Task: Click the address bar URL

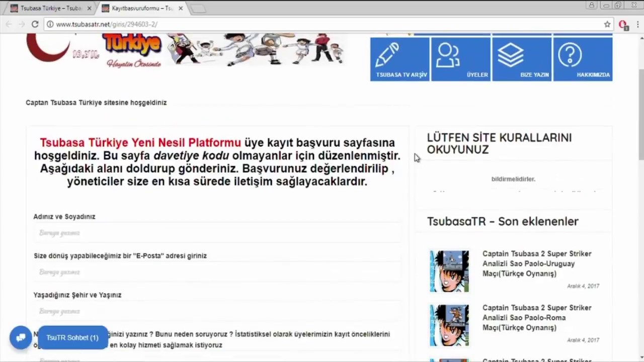Action: 107,24
